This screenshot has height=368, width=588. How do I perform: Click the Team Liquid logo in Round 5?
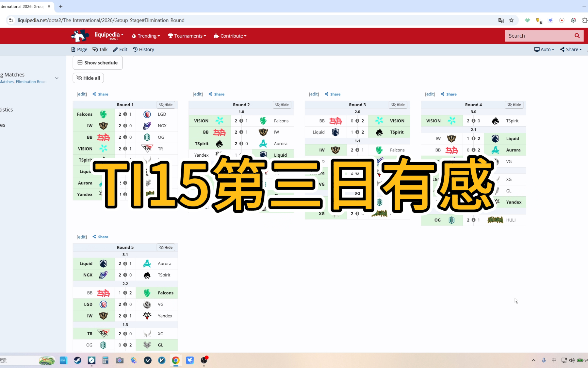(103, 263)
